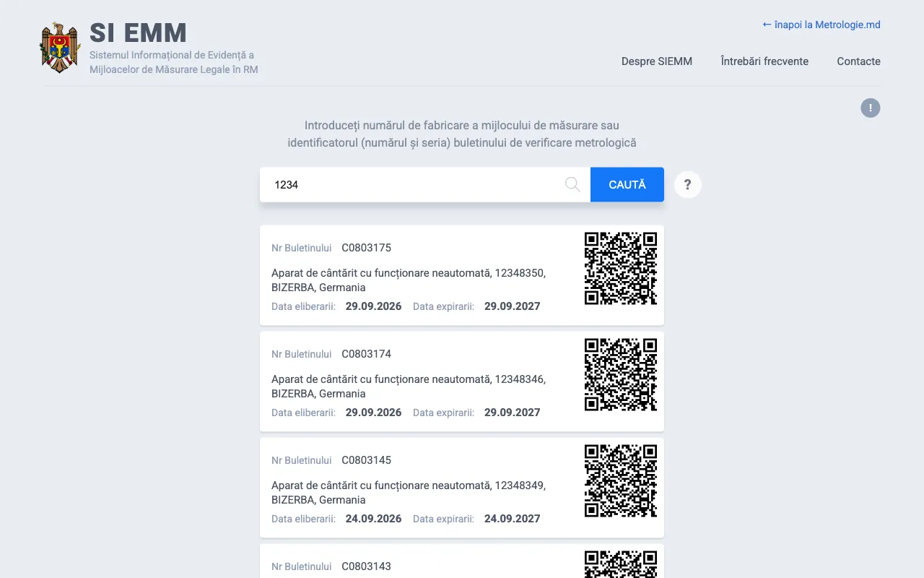The width and height of the screenshot is (924, 578).
Task: Open QR code for bulletin C0803175
Action: tap(621, 268)
